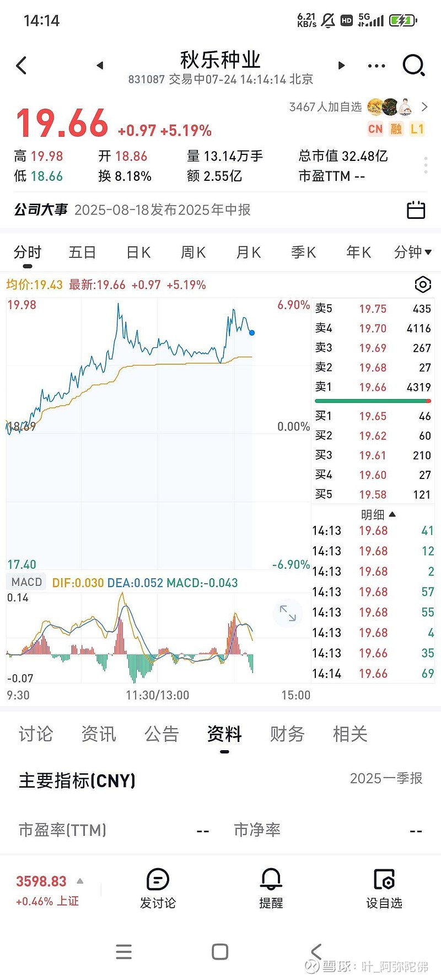The image size is (441, 980).
Task: Collapse the 明细 trade details list
Action: [378, 514]
